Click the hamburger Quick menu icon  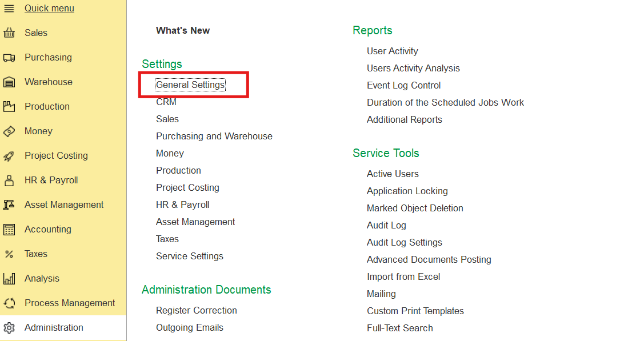pos(9,9)
